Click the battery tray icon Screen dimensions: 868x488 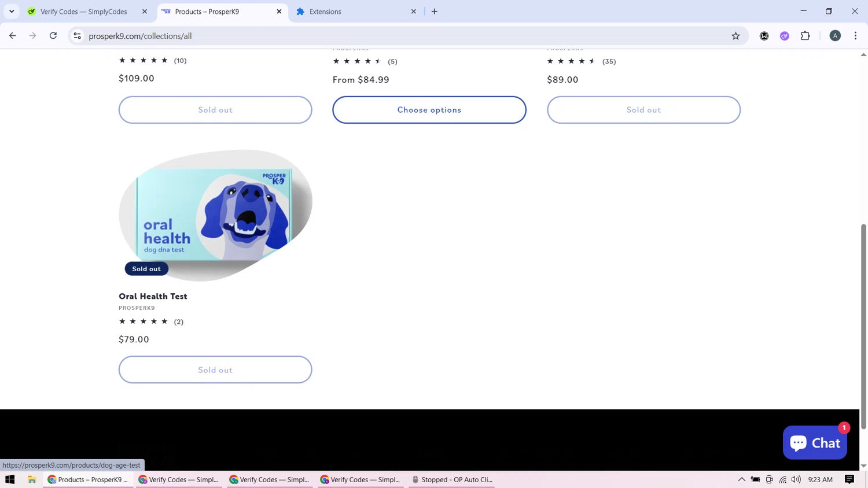[755, 479]
